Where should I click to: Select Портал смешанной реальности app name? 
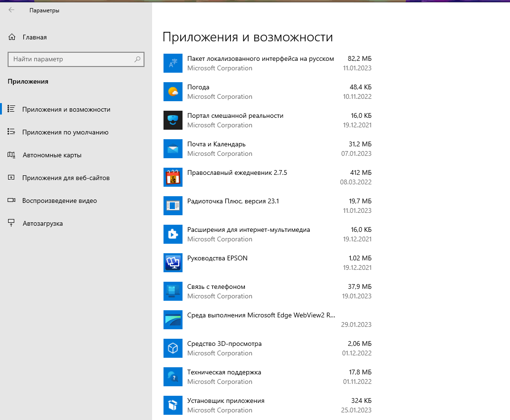[235, 116]
